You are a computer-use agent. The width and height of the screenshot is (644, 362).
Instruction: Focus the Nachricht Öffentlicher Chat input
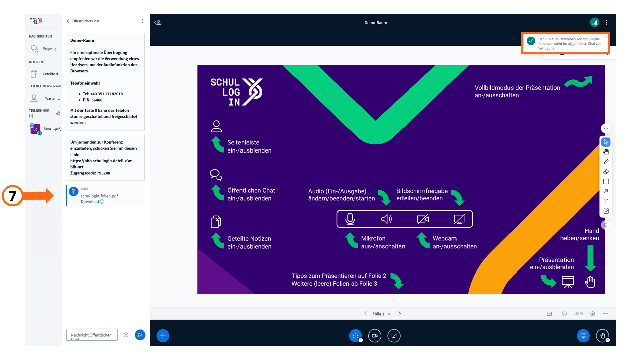click(x=92, y=335)
